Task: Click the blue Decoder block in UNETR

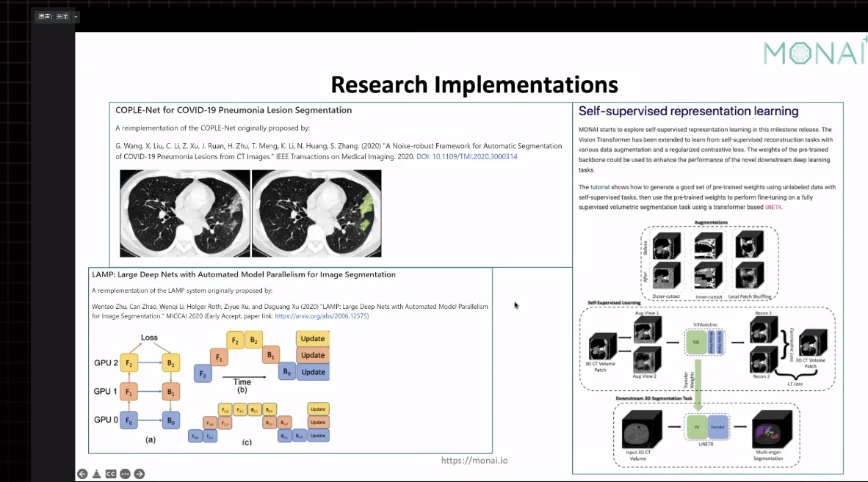Action: tap(717, 427)
